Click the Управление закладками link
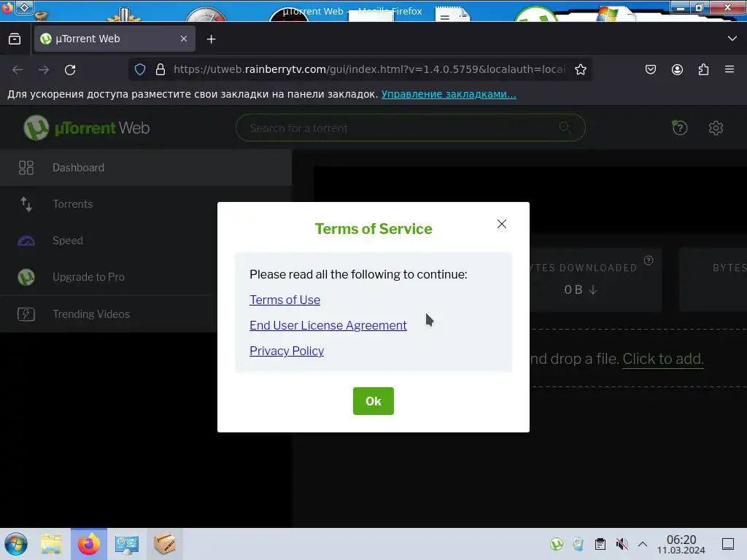 (x=449, y=94)
